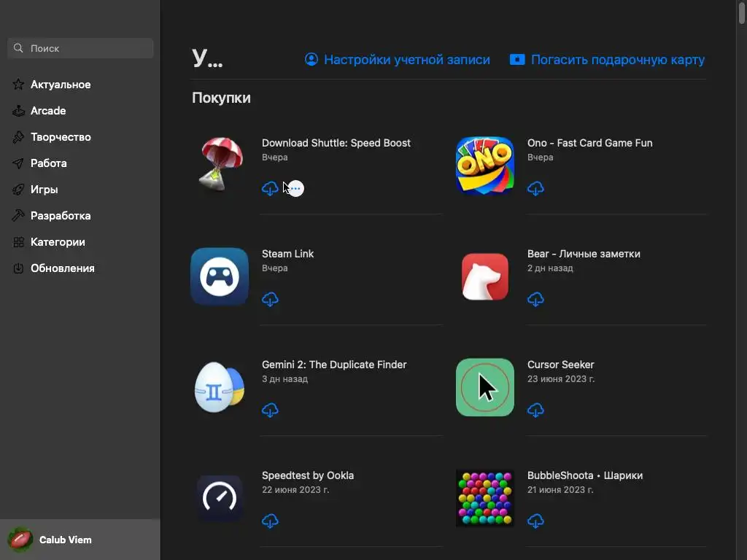Open the Speedtest by Ookla title

308,475
